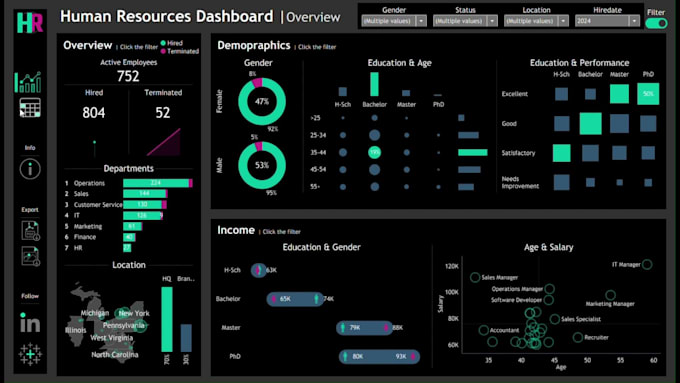680x383 pixels.
Task: Switch to the details table icon
Action: (30, 108)
